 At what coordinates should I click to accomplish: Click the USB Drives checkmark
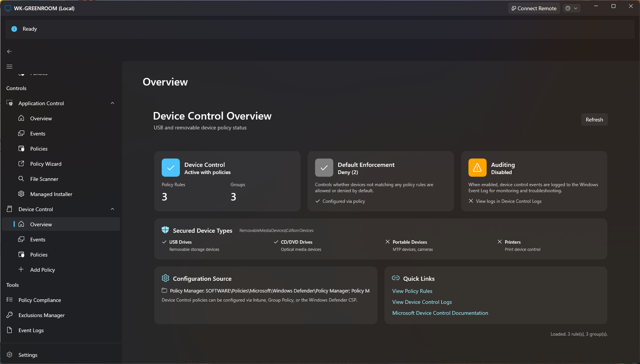pyautogui.click(x=164, y=242)
